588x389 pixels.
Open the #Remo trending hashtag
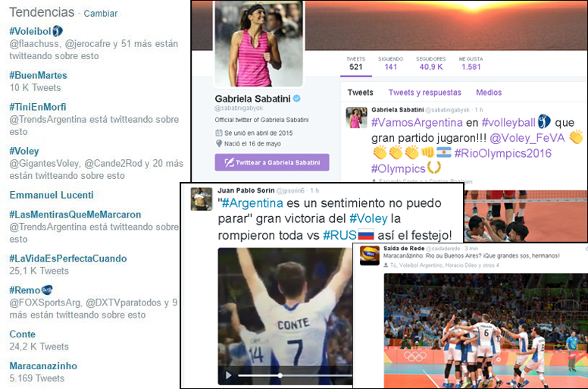(25, 290)
